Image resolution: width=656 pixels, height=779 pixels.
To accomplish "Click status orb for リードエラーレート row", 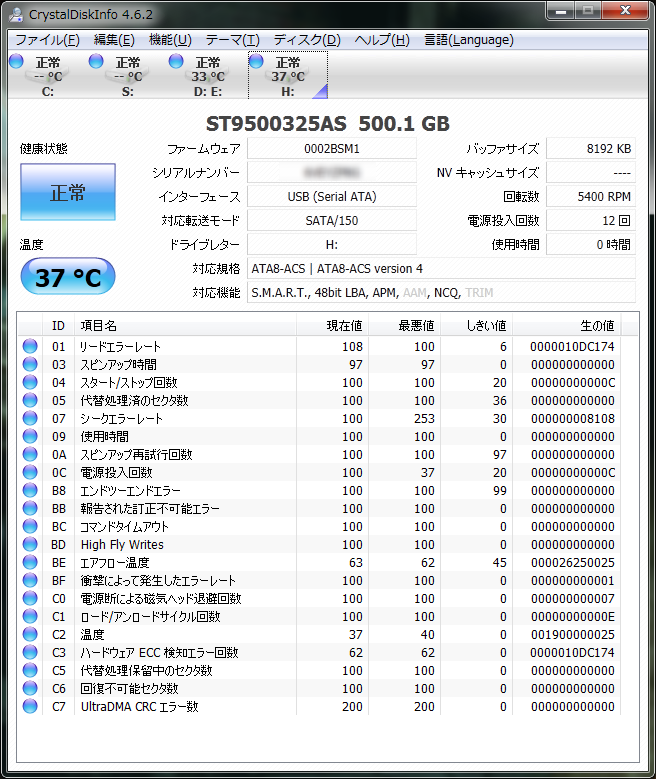I will 30,346.
